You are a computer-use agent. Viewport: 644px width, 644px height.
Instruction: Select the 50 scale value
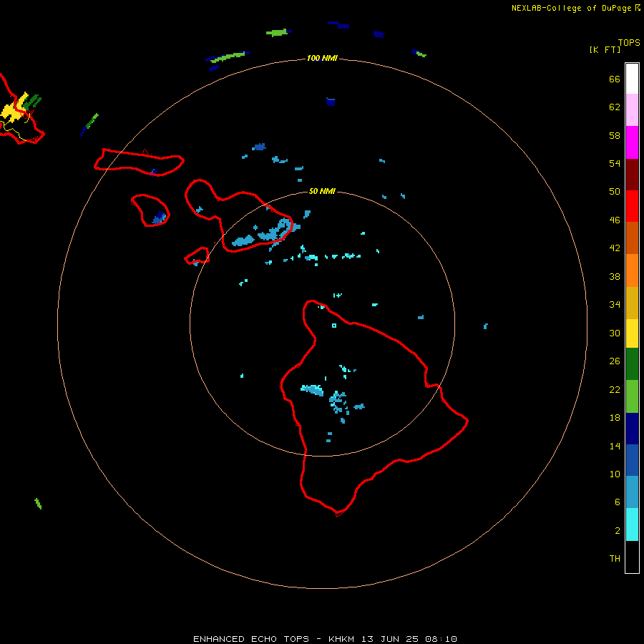click(615, 191)
